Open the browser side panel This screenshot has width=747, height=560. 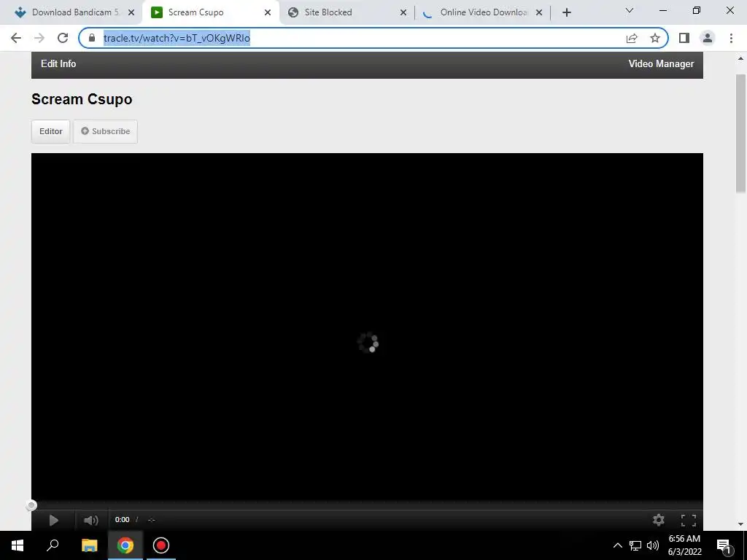point(684,38)
